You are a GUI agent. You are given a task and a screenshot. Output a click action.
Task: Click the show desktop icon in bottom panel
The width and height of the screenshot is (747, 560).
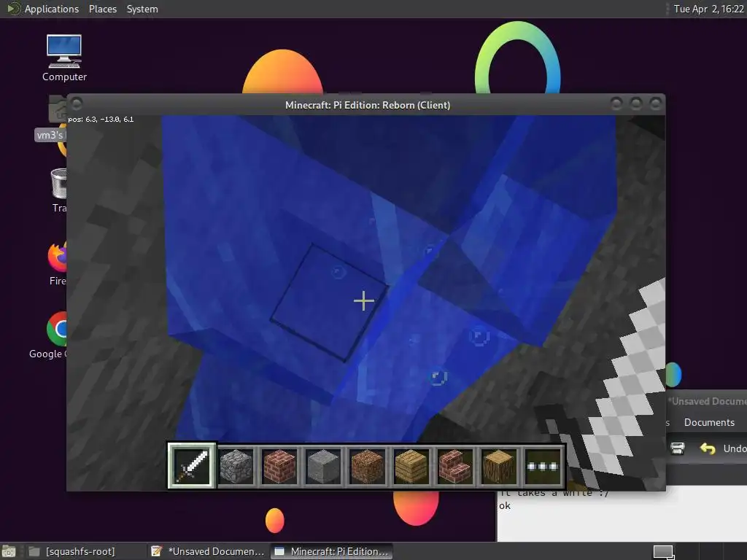(9, 551)
